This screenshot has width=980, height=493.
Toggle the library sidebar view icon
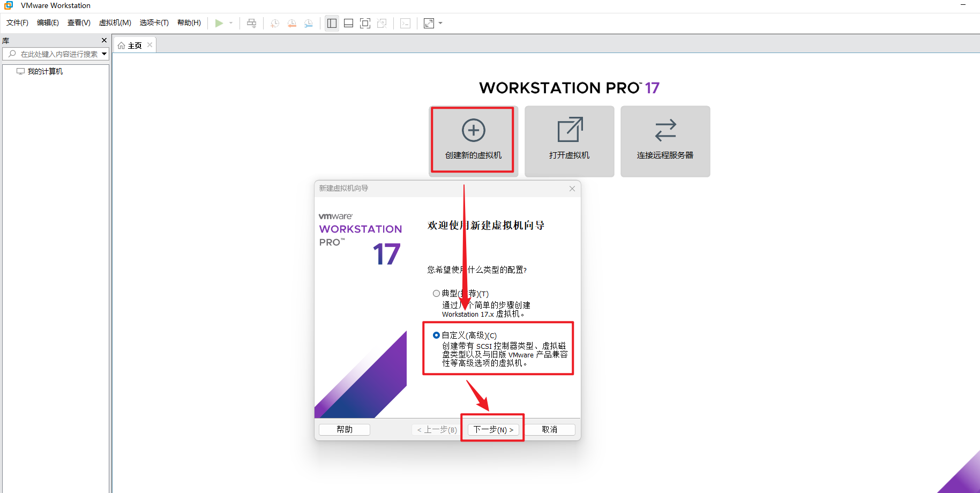332,23
